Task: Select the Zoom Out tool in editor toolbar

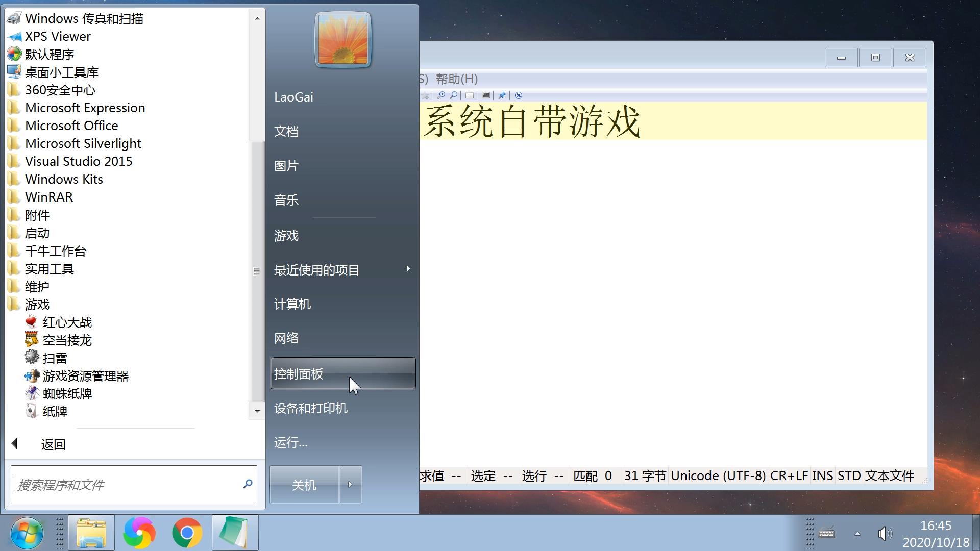Action: (453, 95)
